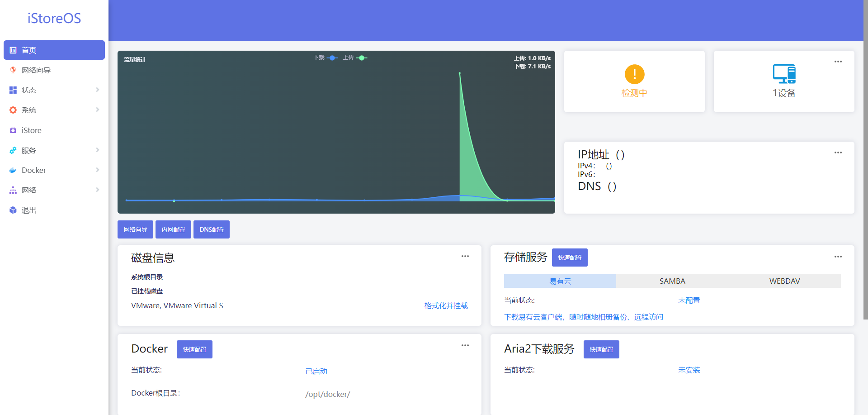Click the orange exclamation warning icon
Viewport: 868px width, 415px height.
point(634,74)
